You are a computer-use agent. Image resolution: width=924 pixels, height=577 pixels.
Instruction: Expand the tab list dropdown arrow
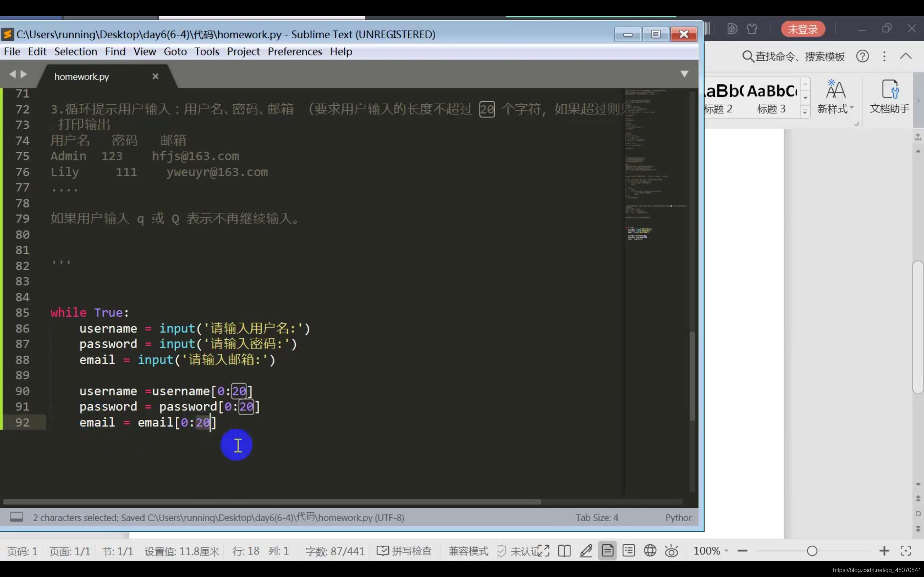click(684, 74)
